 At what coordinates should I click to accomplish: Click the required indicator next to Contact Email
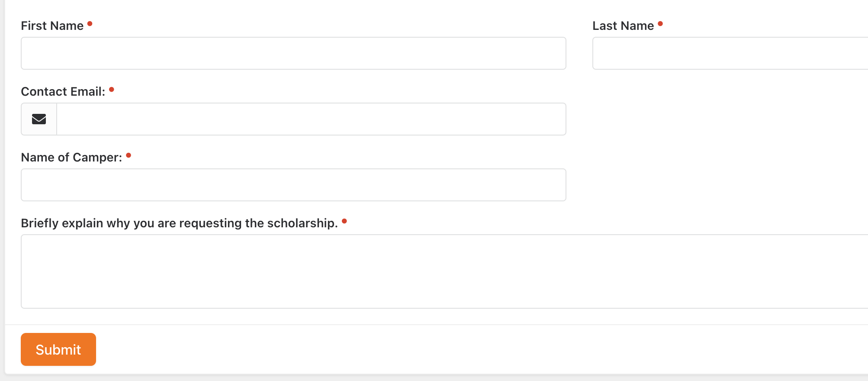(112, 90)
